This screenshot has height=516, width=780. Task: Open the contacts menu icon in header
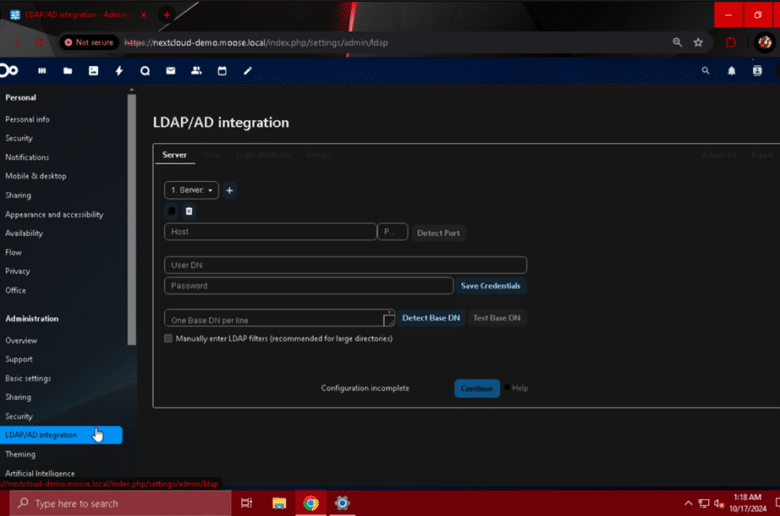[x=757, y=71]
